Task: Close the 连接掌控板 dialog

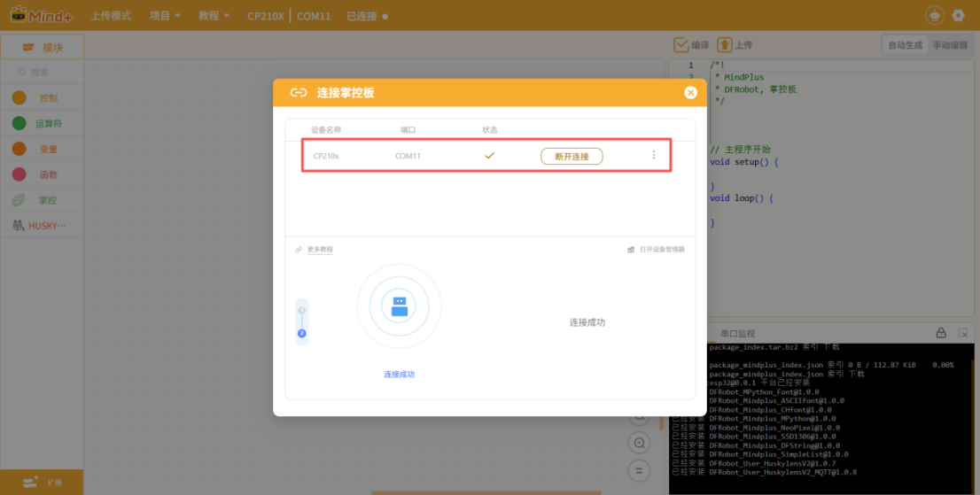Action: 690,93
